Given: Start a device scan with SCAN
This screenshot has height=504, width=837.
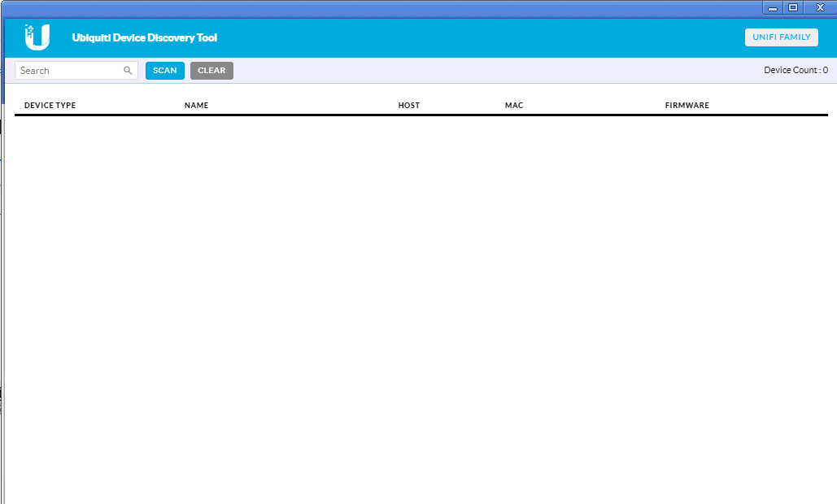Looking at the screenshot, I should 165,71.
